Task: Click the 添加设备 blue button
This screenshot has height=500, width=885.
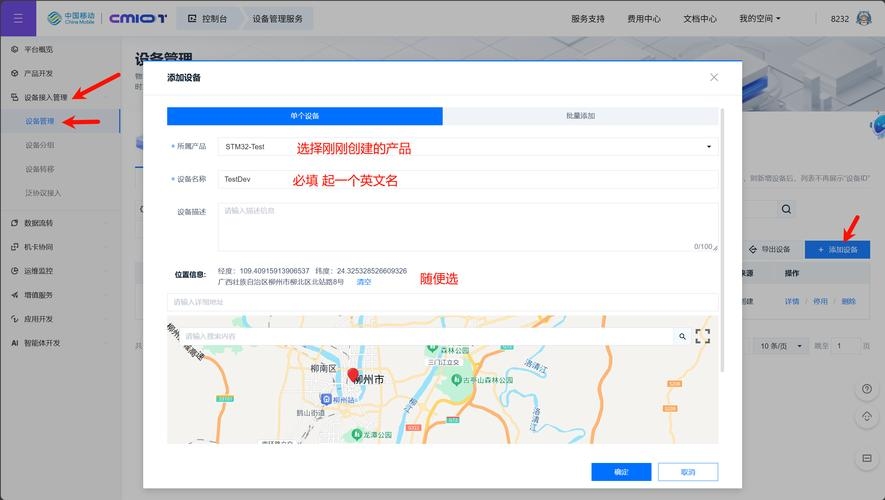Action: pos(837,249)
